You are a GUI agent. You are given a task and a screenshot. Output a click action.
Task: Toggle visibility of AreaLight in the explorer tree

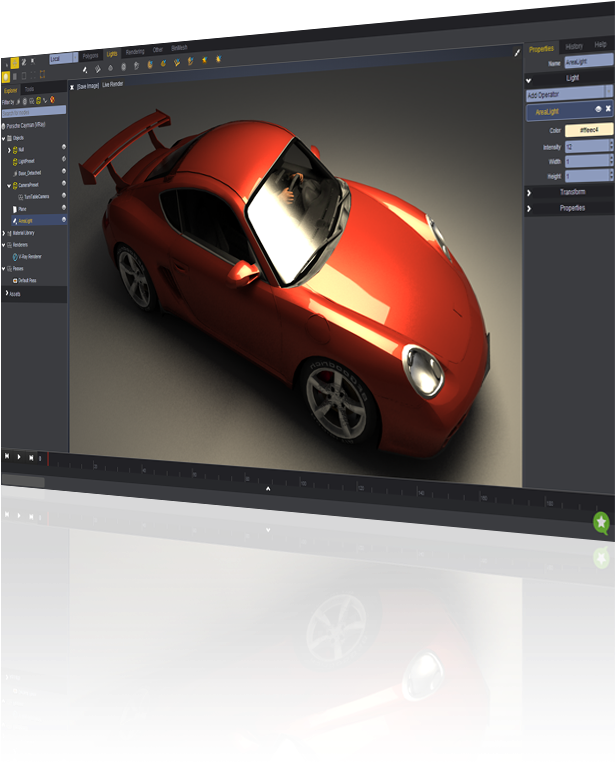coord(64,220)
